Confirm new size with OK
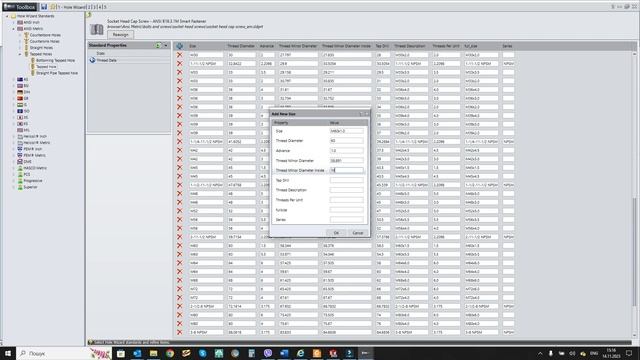The height and width of the screenshot is (360, 640). tap(336, 233)
